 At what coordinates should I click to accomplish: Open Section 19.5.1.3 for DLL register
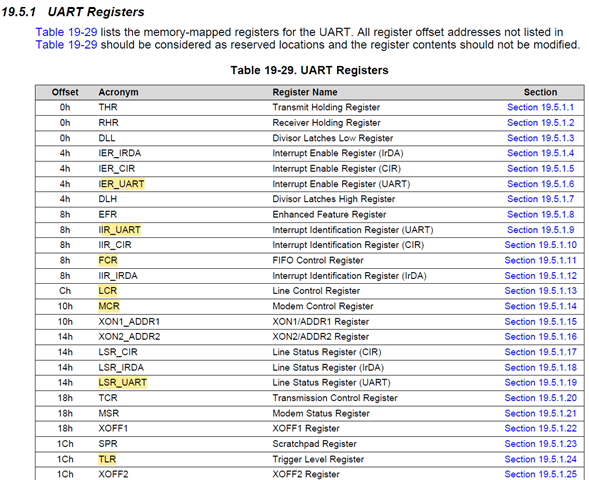click(x=540, y=138)
